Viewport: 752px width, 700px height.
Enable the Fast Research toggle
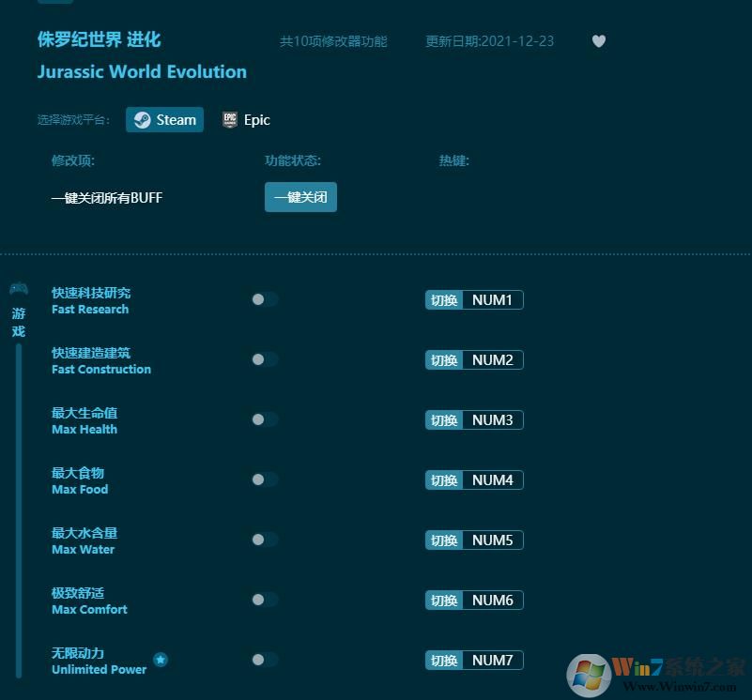point(265,299)
